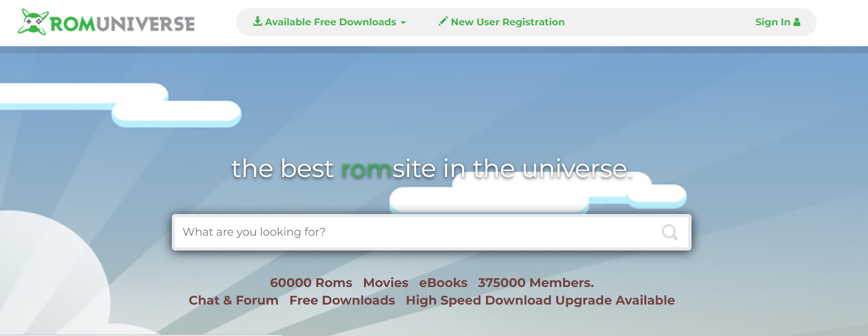Expand the caret beside Available Free Downloads
The height and width of the screenshot is (336, 868).
tap(403, 23)
